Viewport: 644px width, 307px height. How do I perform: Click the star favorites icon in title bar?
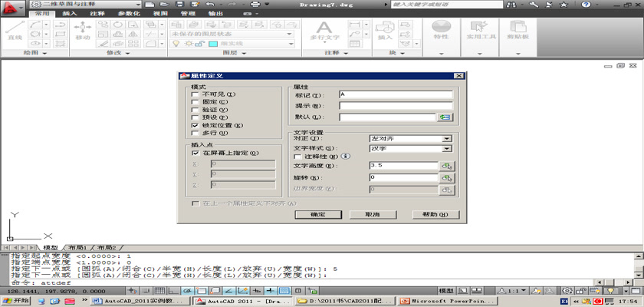564,5
